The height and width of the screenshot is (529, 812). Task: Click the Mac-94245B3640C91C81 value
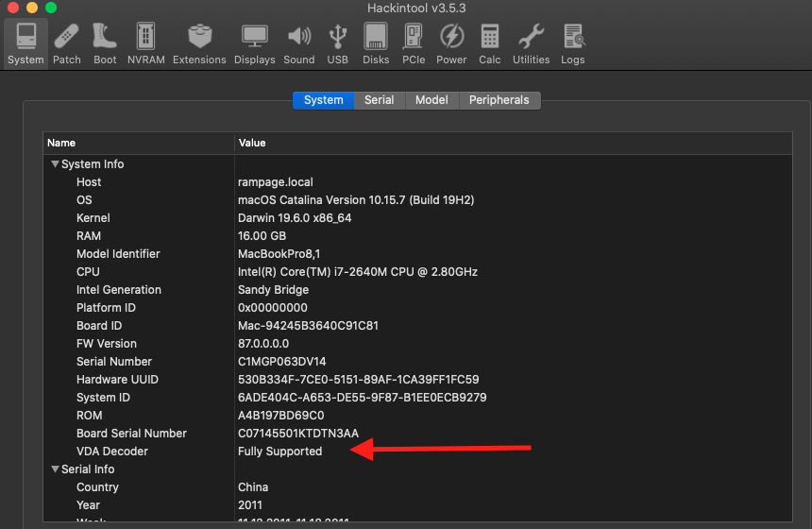click(x=308, y=326)
